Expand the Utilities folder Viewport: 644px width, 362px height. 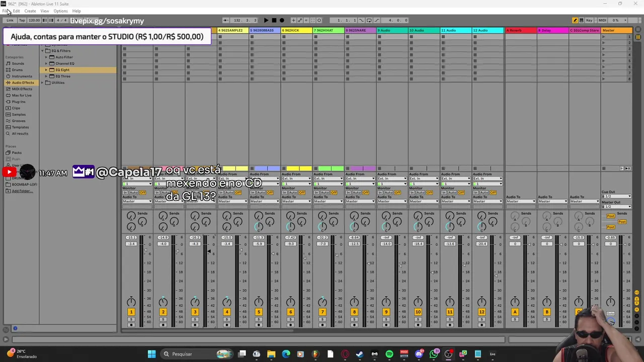pos(43,82)
